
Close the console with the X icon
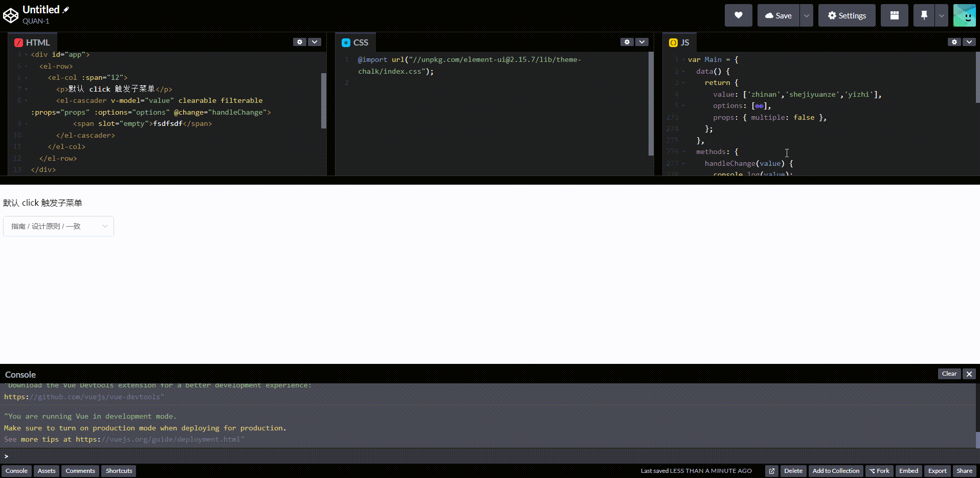point(969,374)
